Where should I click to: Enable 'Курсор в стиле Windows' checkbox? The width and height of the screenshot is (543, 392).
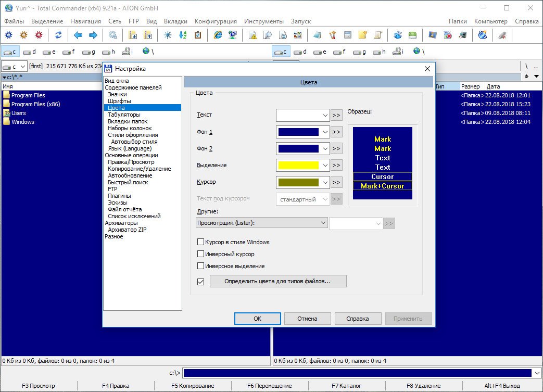point(201,242)
